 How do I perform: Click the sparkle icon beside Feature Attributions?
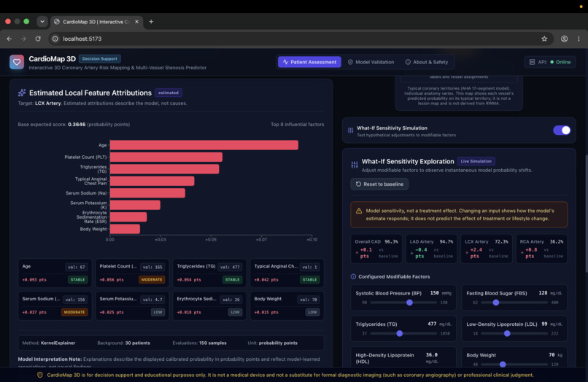click(22, 93)
